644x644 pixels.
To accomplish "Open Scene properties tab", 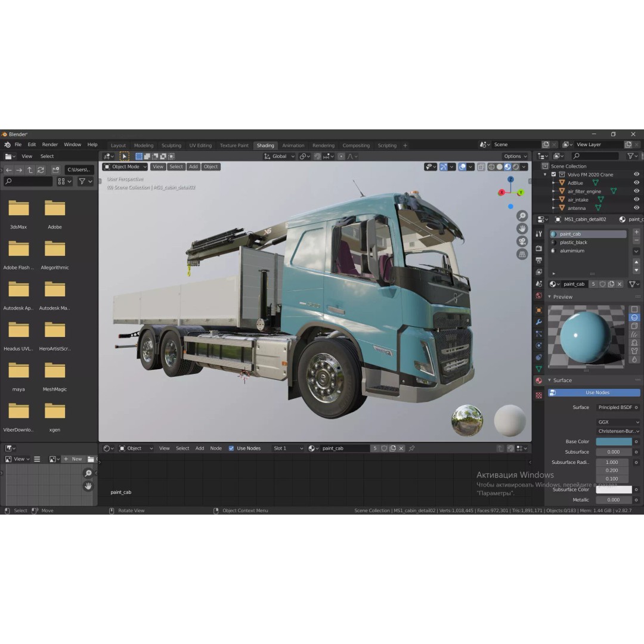I will click(x=539, y=284).
